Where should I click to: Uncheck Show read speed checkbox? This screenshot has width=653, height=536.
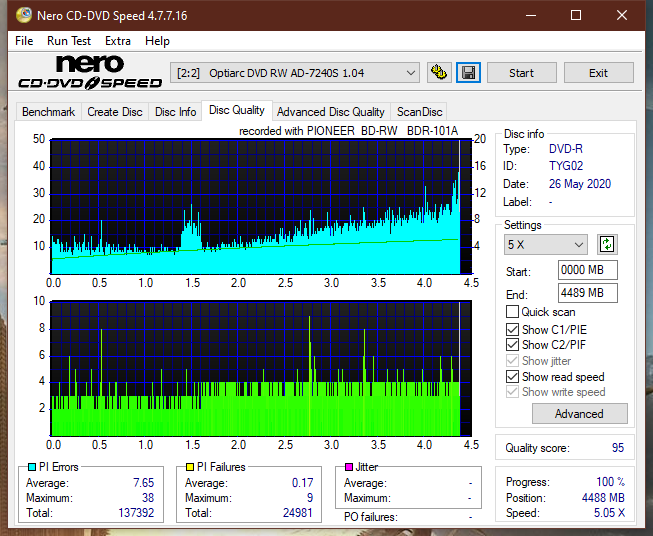(x=512, y=376)
